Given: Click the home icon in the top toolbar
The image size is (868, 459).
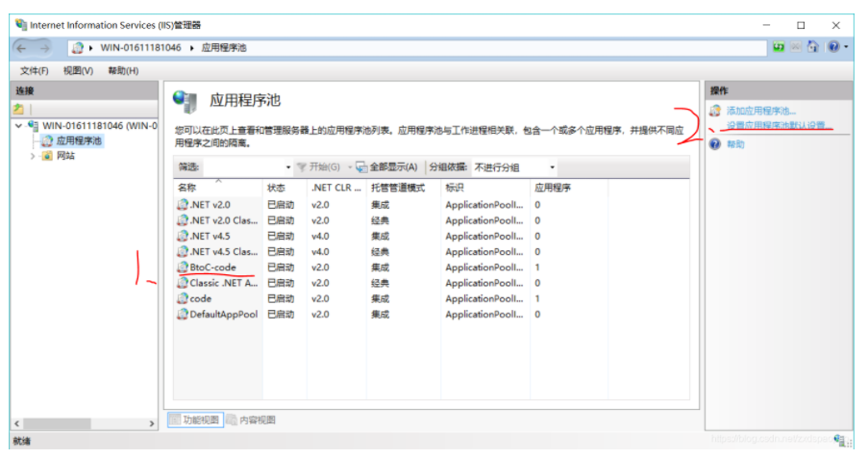Looking at the screenshot, I should (x=812, y=47).
